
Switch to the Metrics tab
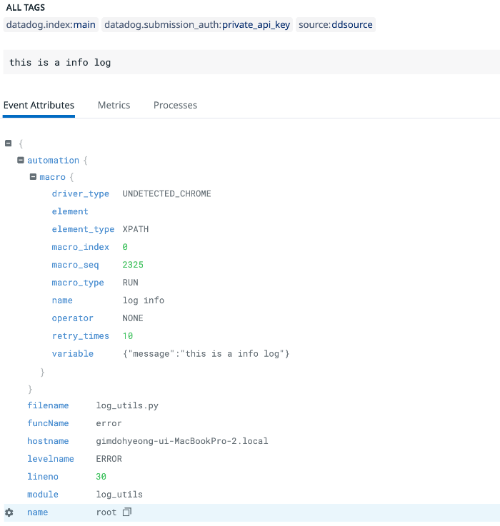tap(114, 105)
